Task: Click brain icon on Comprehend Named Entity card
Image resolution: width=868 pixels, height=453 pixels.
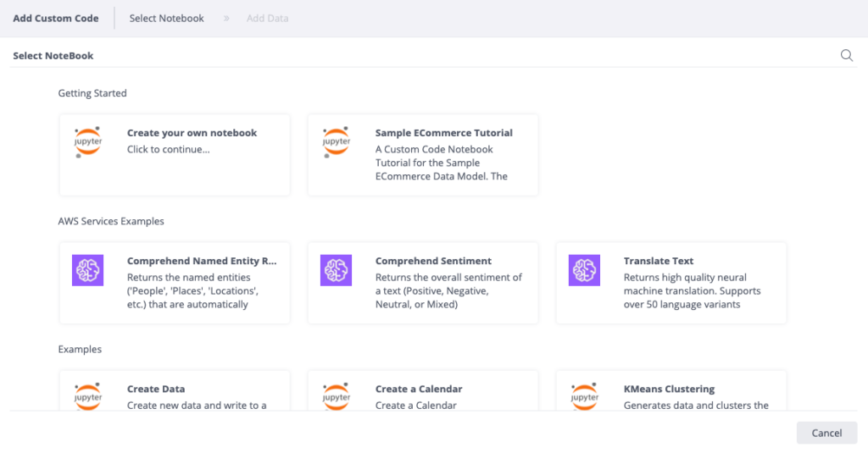Action: 87,270
